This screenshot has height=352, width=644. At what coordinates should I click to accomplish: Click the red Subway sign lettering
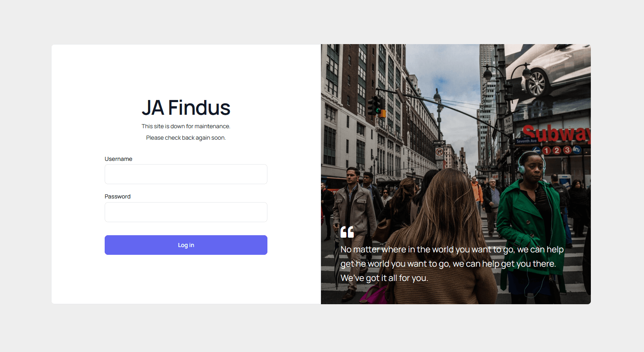tap(556, 134)
